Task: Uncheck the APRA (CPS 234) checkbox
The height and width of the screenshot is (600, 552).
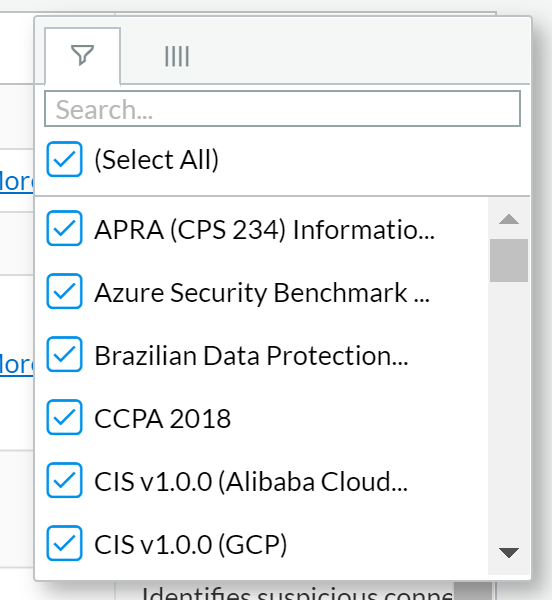Action: click(x=64, y=228)
